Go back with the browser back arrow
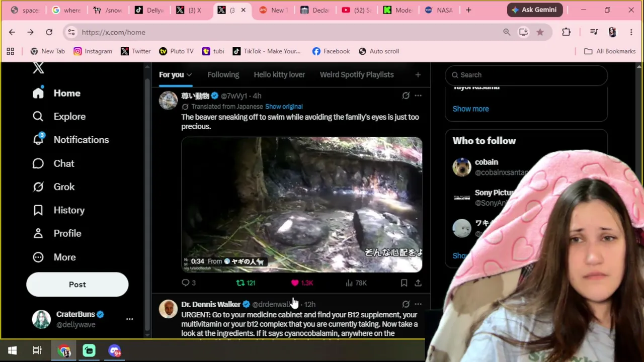The image size is (644, 362). click(x=12, y=32)
